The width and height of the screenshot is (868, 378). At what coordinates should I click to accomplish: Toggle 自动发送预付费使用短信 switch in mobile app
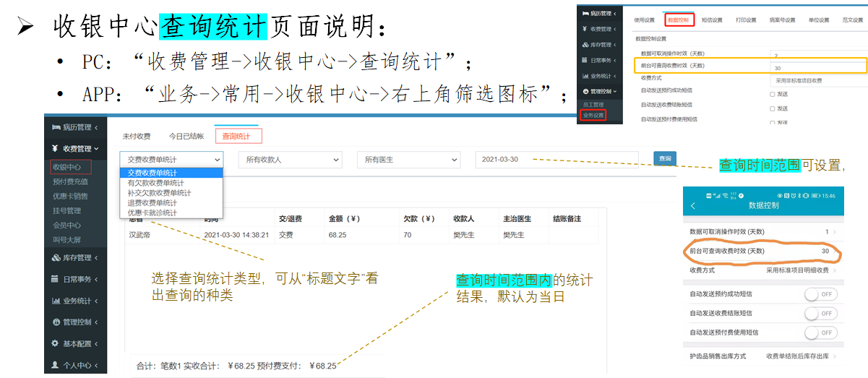coord(820,332)
